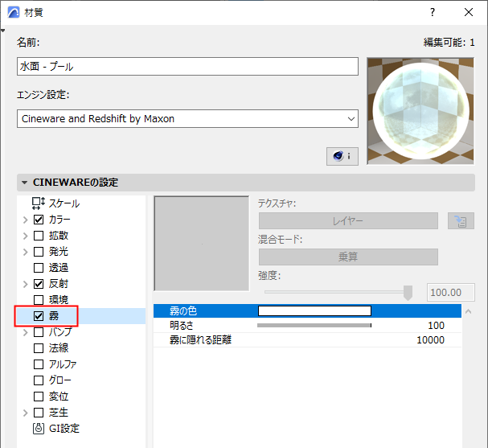This screenshot has width=488, height=448.
Task: Click the 明るさ brightness slider bar
Action: tap(314, 325)
